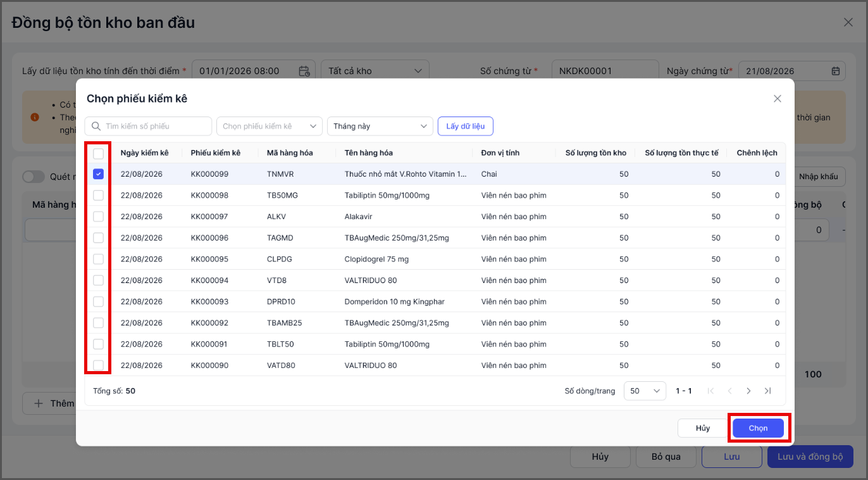Click the Số chứng từ field NKDK00001
Screen dimensions: 868x480
pyautogui.click(x=605, y=71)
